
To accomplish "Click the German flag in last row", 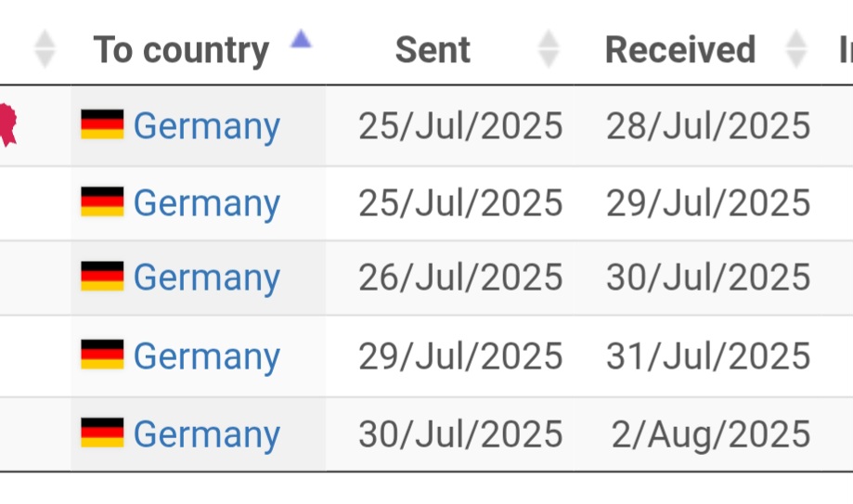I will pyautogui.click(x=102, y=433).
